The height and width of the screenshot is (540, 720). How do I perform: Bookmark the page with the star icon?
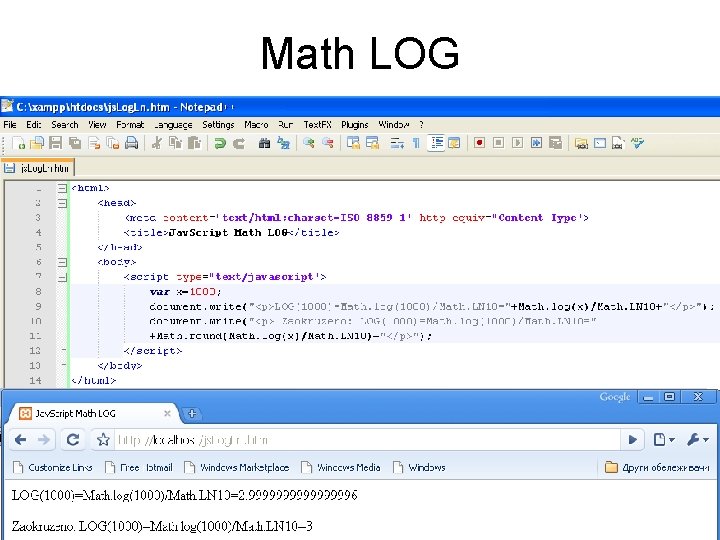tap(103, 440)
